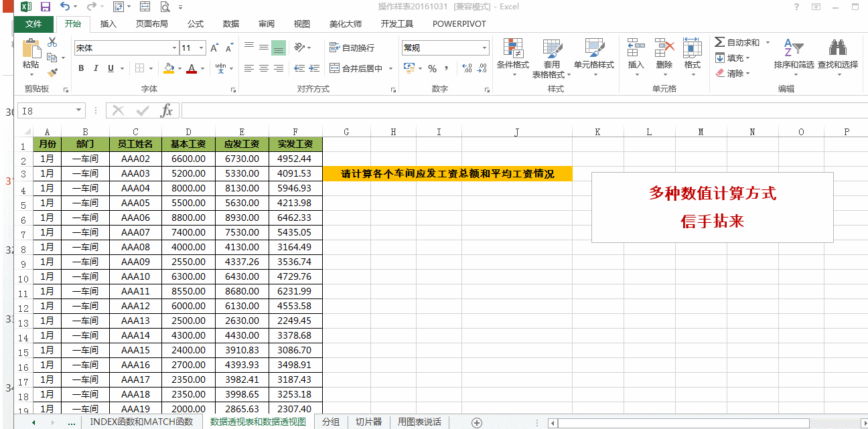Align text right
This screenshot has width=868, height=429.
[x=279, y=68]
